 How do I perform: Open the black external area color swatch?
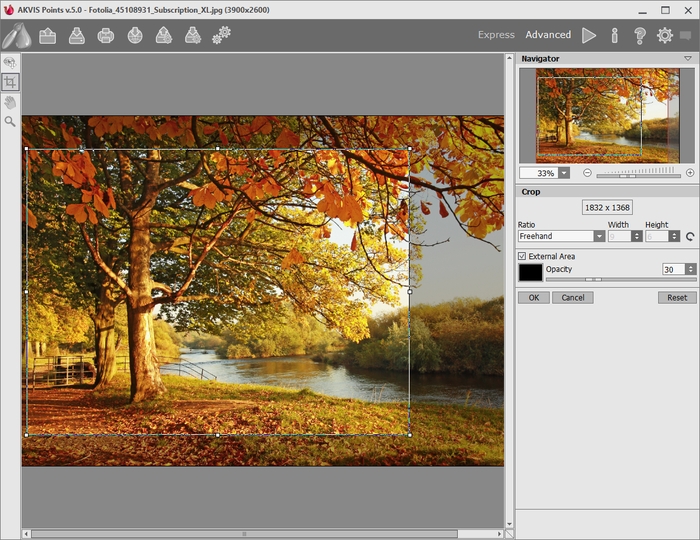point(530,272)
